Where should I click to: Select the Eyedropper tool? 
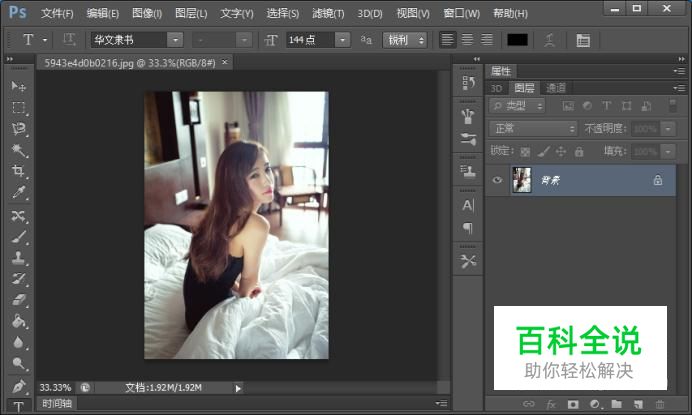(x=18, y=192)
